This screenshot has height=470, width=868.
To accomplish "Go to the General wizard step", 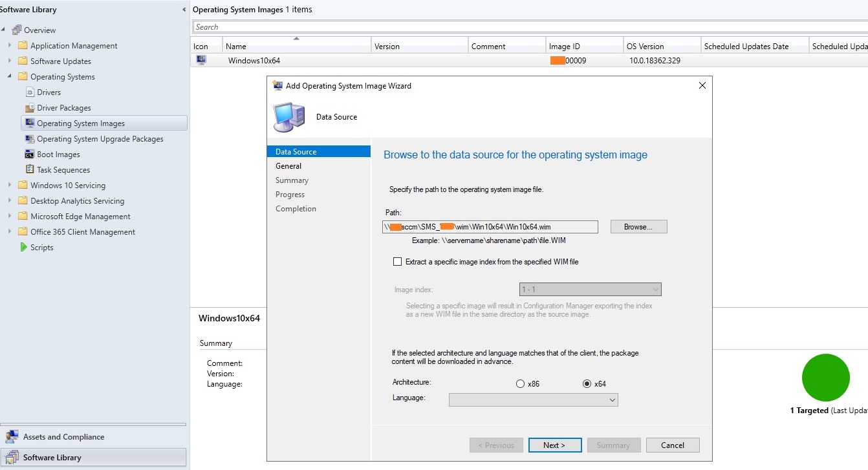I will tap(288, 166).
